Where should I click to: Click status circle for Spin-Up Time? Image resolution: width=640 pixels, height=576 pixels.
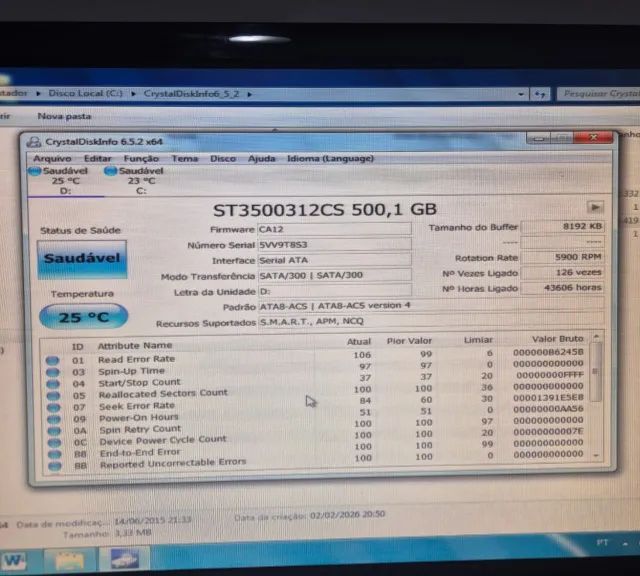53,372
